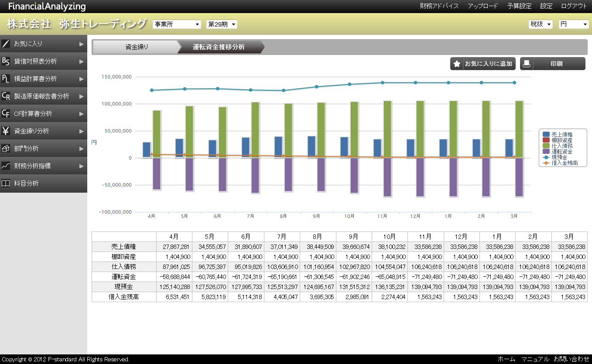
Task: Click the 仕入債務 row header in table
Action: (x=124, y=267)
